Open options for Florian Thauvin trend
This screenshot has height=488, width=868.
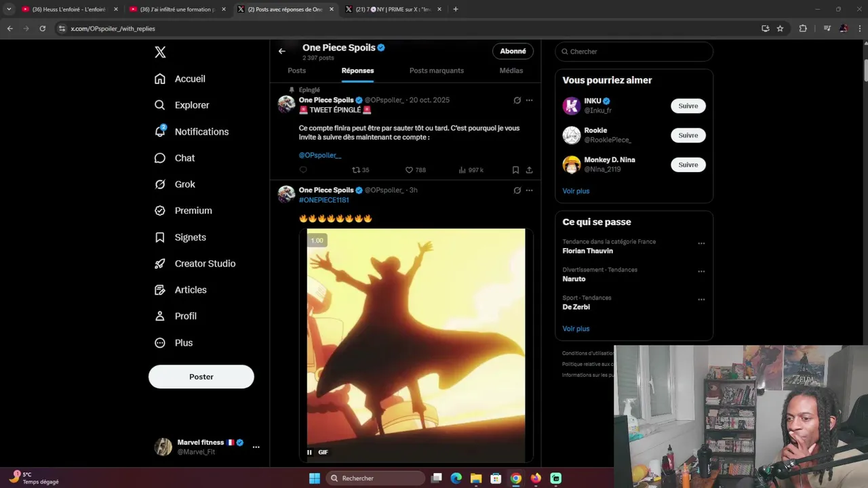701,243
